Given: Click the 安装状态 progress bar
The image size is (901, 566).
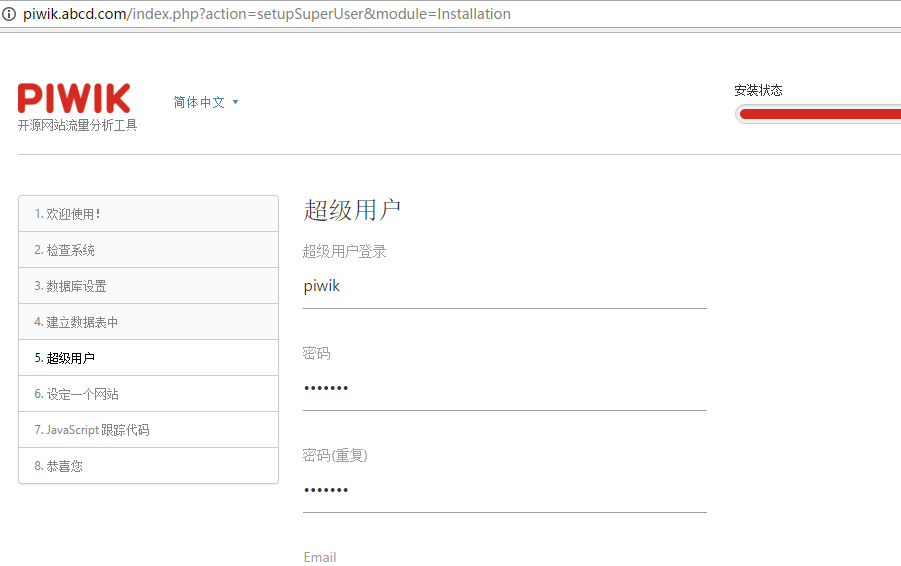Looking at the screenshot, I should [818, 114].
